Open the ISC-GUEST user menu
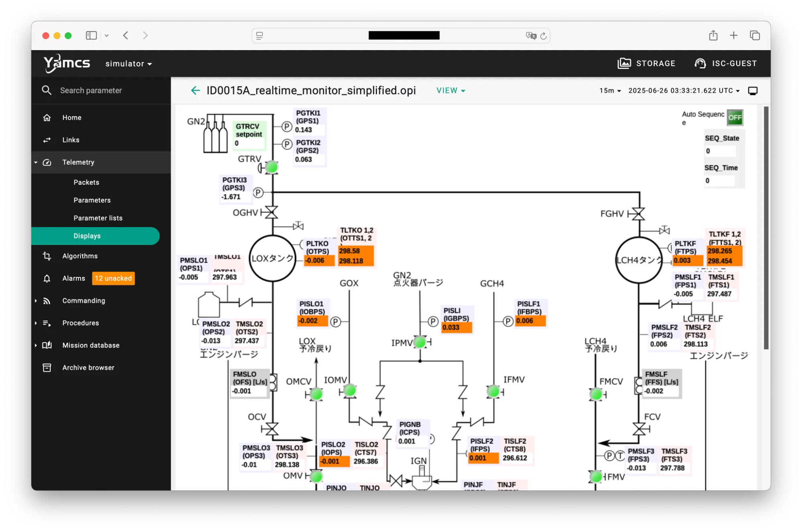The image size is (802, 532). tap(726, 63)
